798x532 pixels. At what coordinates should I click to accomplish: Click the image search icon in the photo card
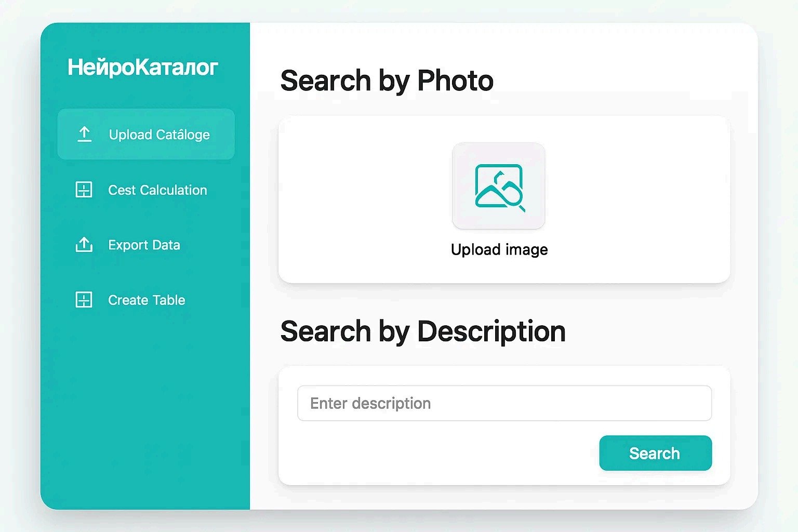coord(499,187)
